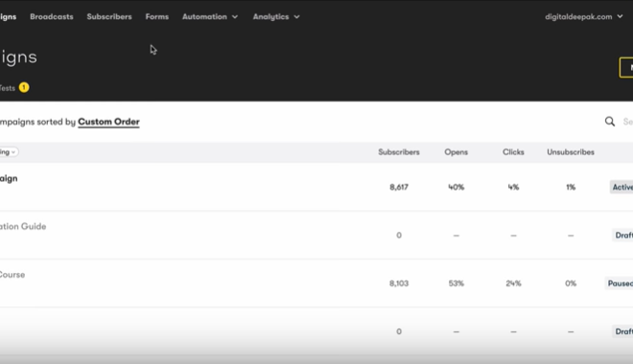Screen dimensions: 633x364
Task: Open the digitaldeepak.com account dropdown
Action: (584, 16)
